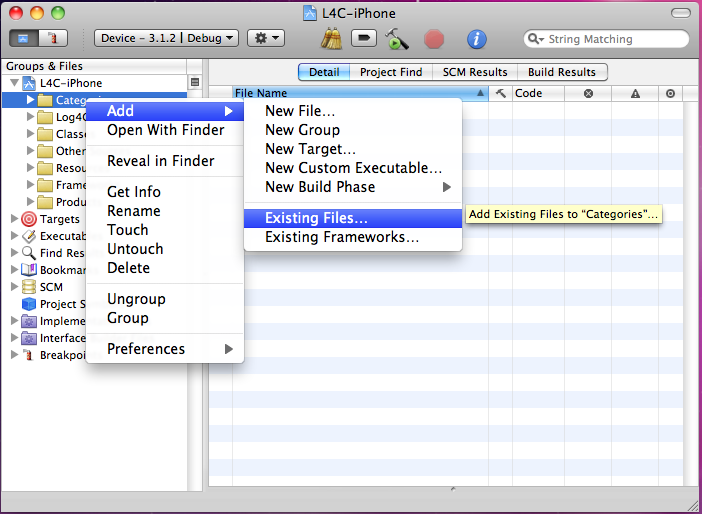The width and height of the screenshot is (702, 514).
Task: Choose Get Info from context menu
Action: (x=165, y=192)
